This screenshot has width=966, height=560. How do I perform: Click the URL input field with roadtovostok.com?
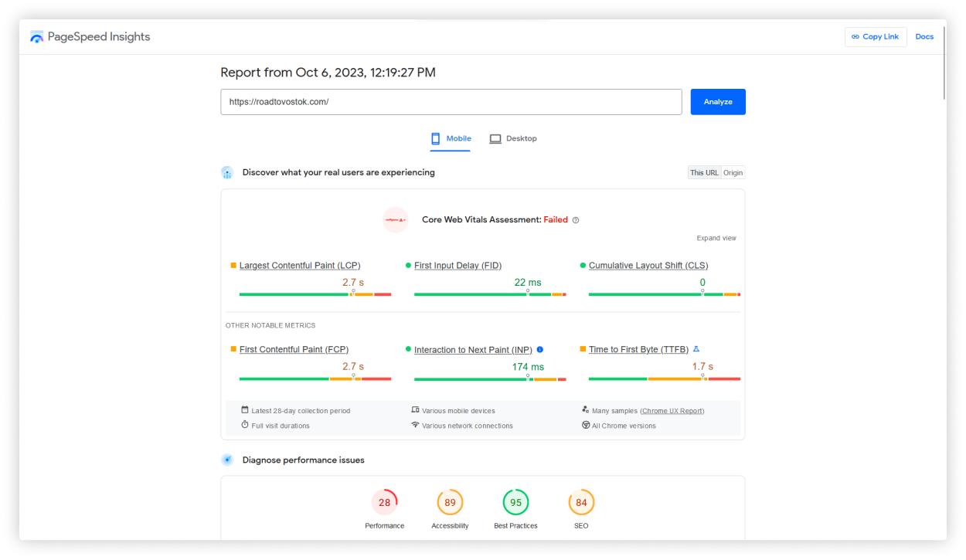[x=451, y=102]
